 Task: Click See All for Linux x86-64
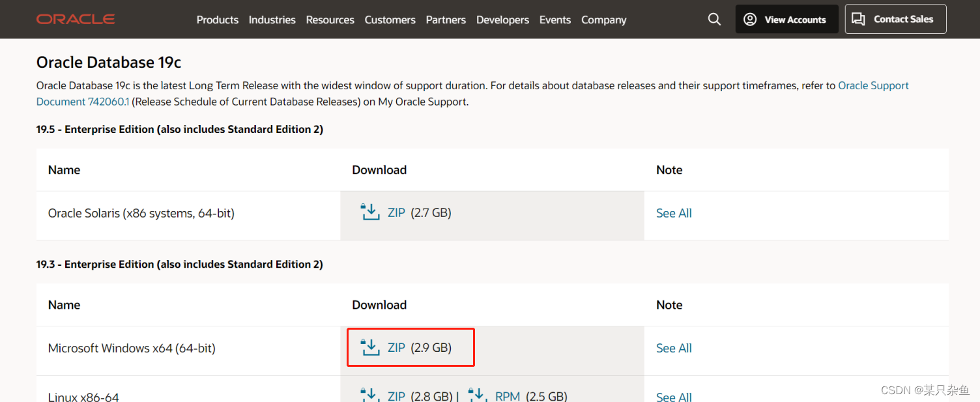(x=674, y=396)
